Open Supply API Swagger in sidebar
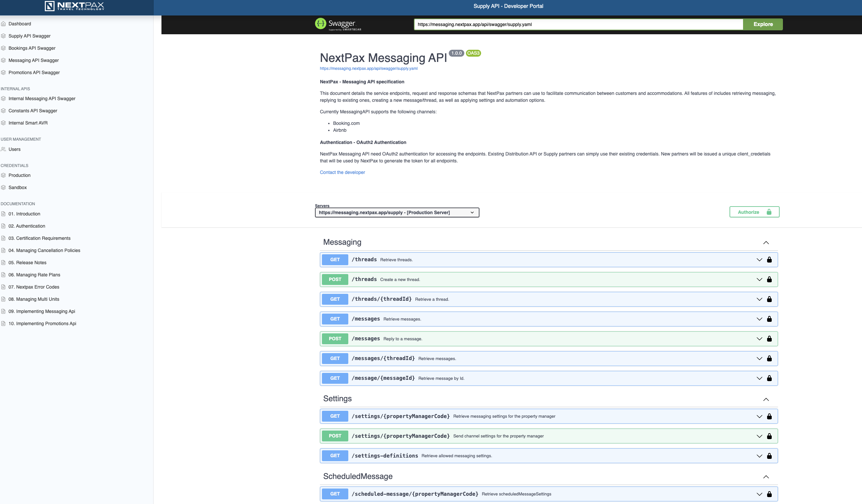 coord(29,36)
